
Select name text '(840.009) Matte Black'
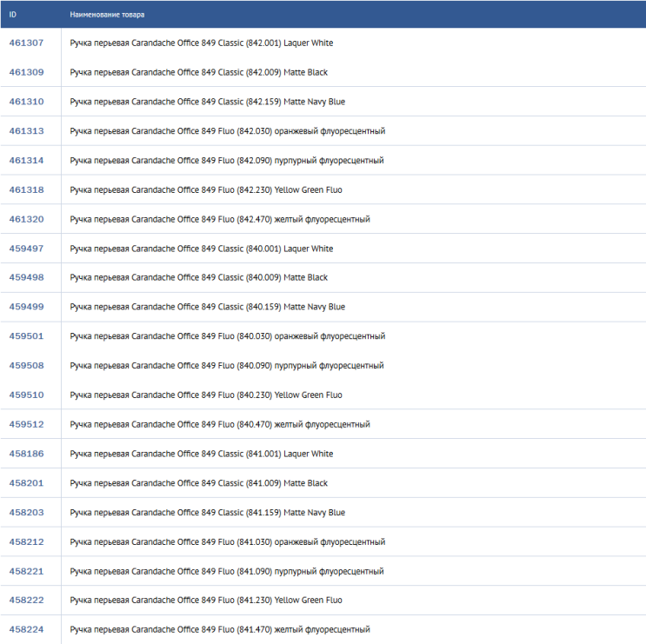click(287, 277)
